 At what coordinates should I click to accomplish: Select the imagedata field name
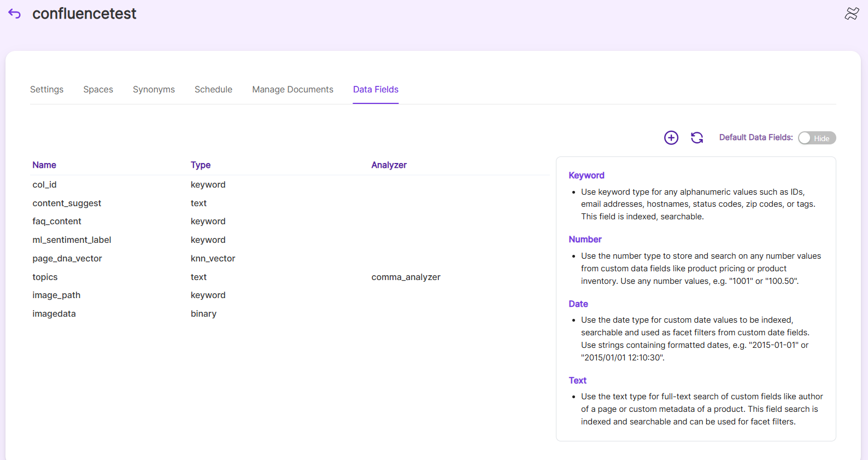tap(54, 313)
